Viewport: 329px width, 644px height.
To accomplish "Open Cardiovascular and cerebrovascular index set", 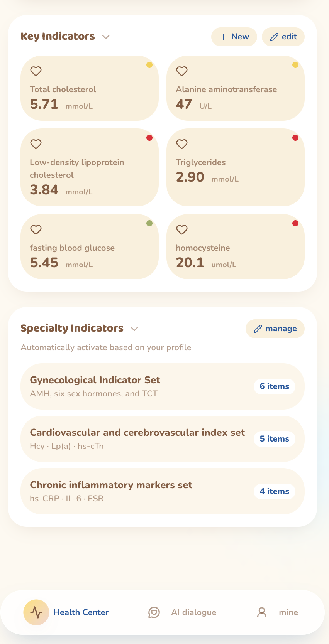I will (163, 439).
